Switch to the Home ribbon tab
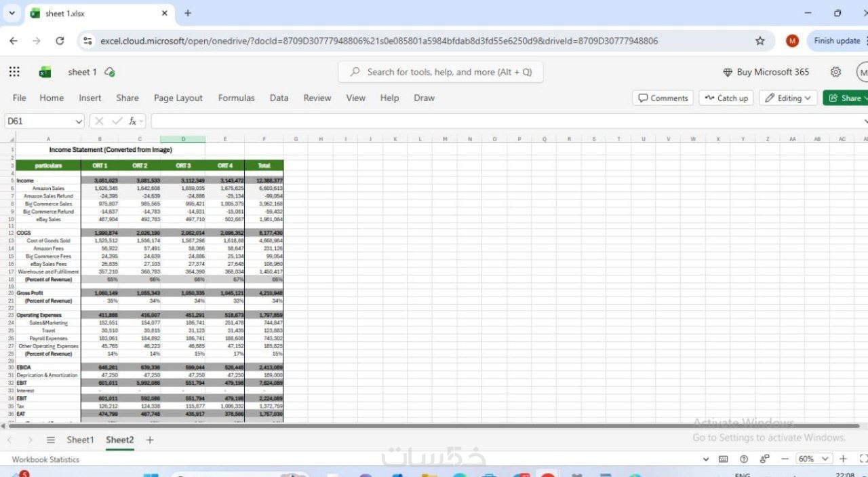 52,98
